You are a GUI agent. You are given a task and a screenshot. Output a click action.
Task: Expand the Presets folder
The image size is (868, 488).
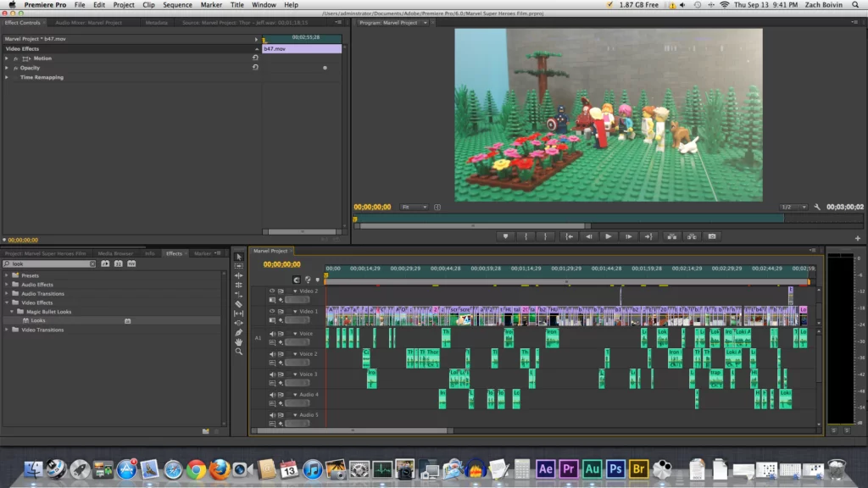7,275
